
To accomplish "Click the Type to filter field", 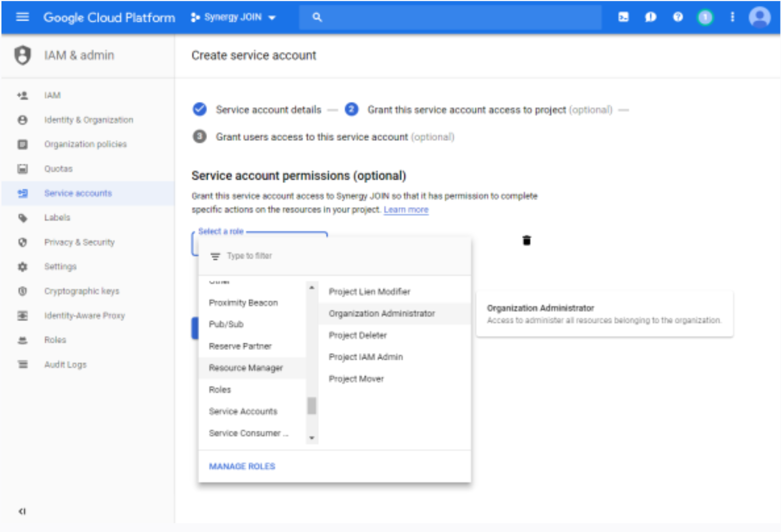I will 335,256.
